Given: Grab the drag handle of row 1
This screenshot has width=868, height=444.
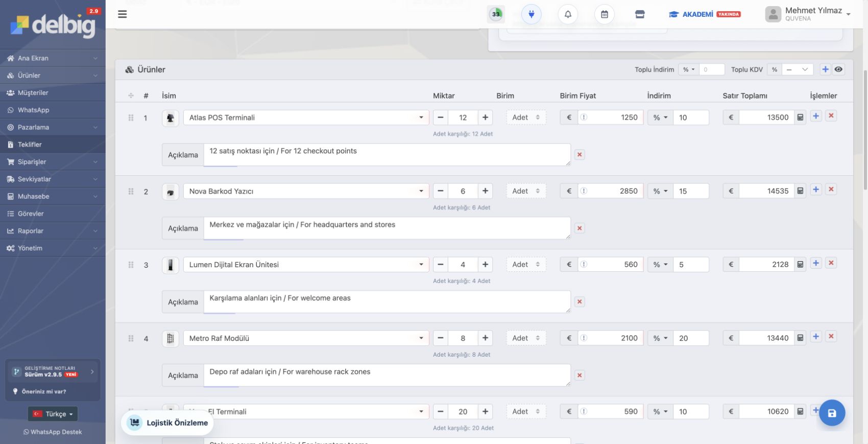Looking at the screenshot, I should 131,118.
